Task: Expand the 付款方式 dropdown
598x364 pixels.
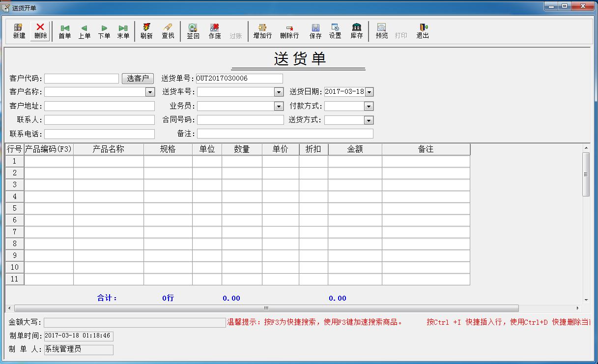Action: (x=369, y=106)
